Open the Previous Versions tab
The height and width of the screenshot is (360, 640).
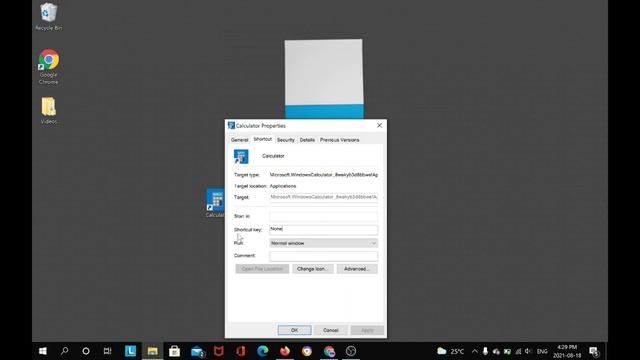click(x=340, y=140)
